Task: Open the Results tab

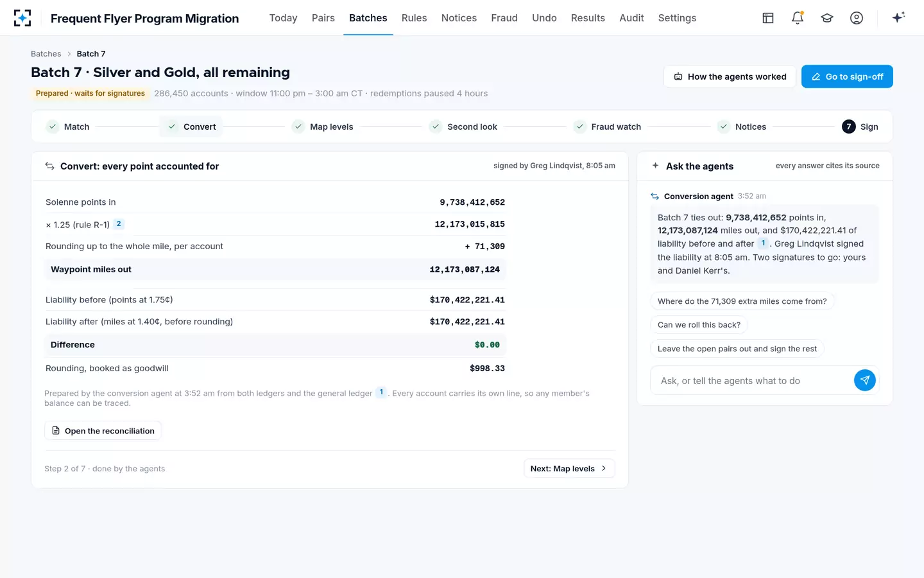Action: point(588,18)
